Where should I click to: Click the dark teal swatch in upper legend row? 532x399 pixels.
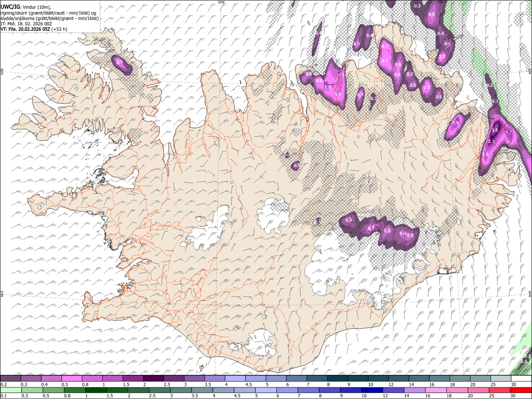(x=337, y=379)
